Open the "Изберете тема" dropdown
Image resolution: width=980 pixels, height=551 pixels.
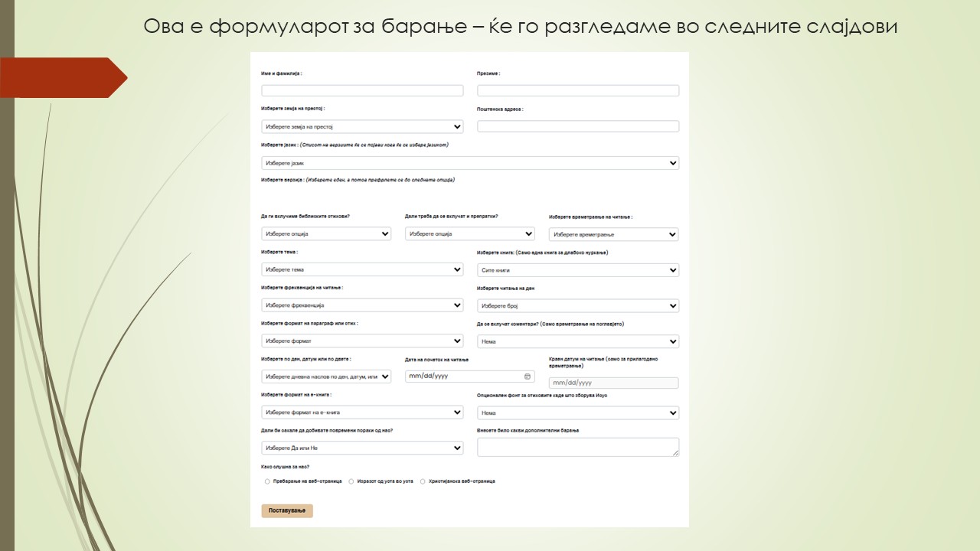[x=362, y=269]
